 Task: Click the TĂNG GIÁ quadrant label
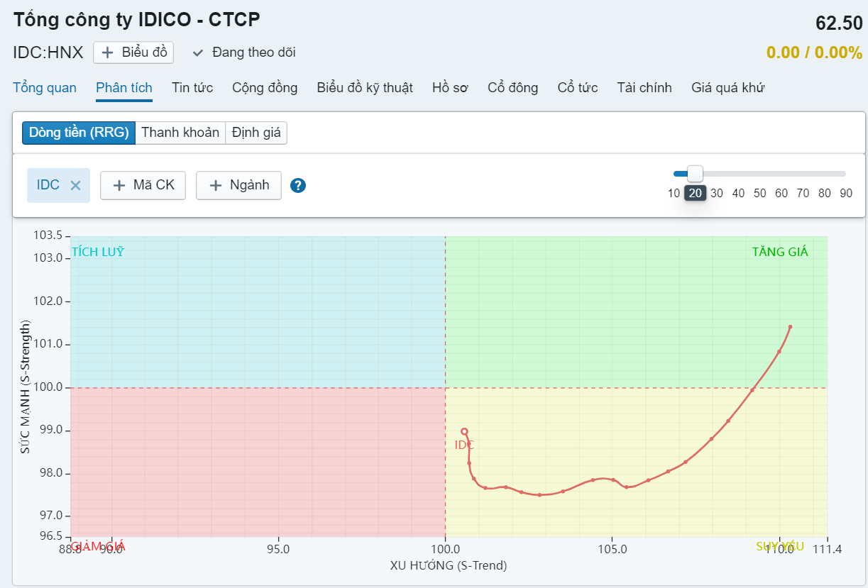pos(780,252)
